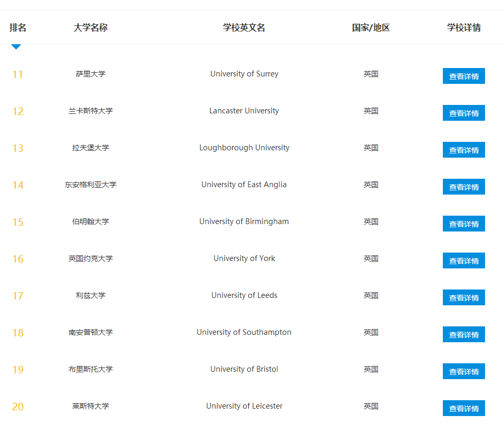Screen dimensions: 504x425
Task: Click 英国 in the Birmingham row
Action: 371,221
